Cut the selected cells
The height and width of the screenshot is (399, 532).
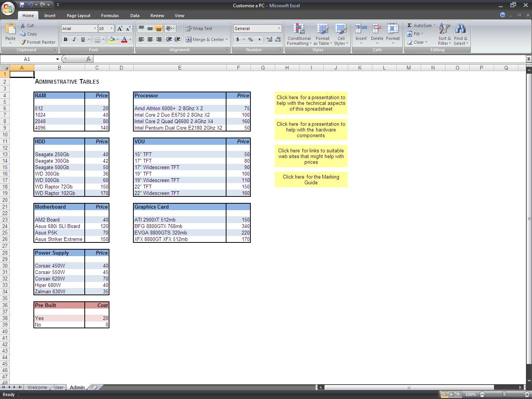pos(27,25)
